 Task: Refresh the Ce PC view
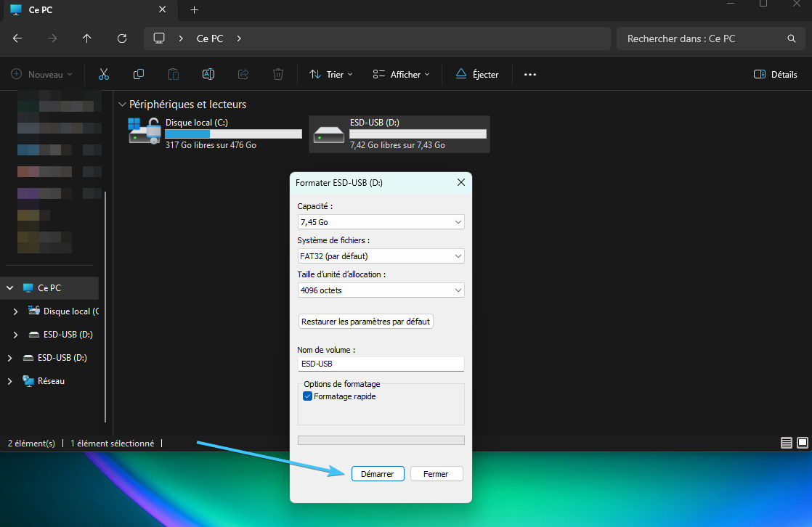122,38
